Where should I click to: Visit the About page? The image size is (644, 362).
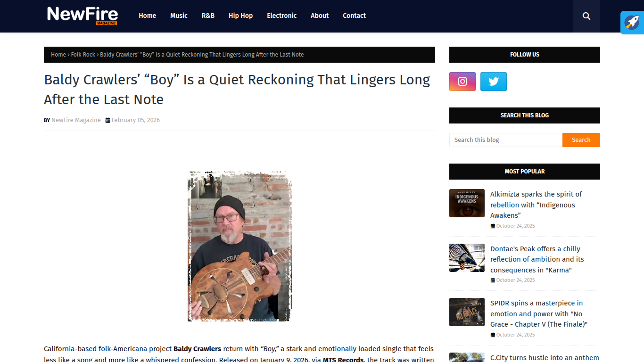pos(320,16)
